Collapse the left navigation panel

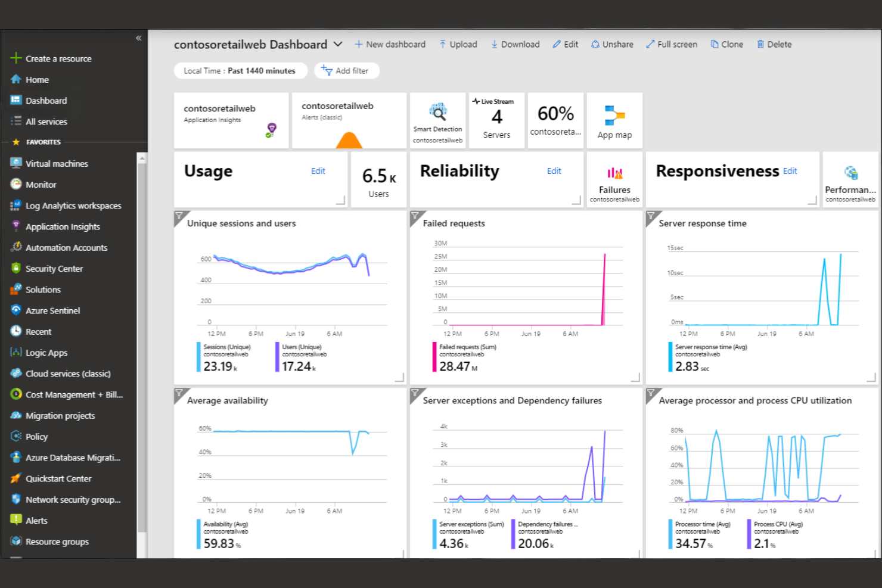coord(138,38)
